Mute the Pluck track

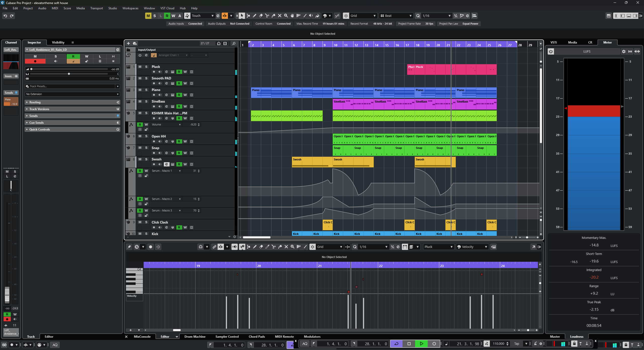tap(140, 67)
